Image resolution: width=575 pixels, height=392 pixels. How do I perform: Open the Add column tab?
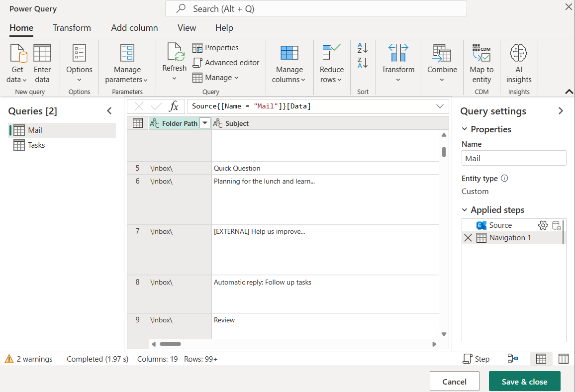134,28
